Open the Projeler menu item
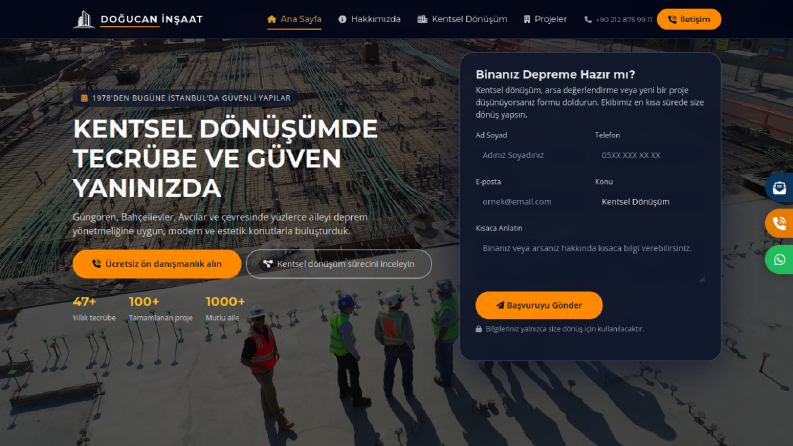The height and width of the screenshot is (446, 793). (x=545, y=19)
